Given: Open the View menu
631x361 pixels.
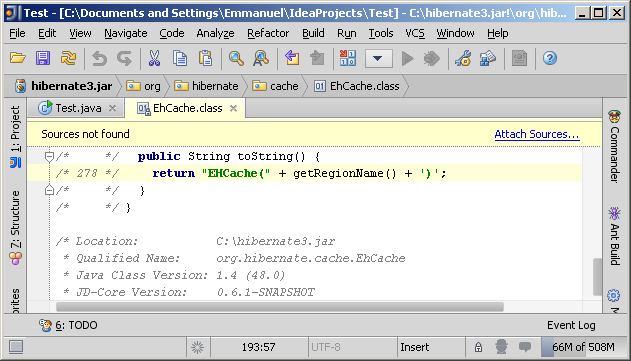Looking at the screenshot, I should (80, 33).
